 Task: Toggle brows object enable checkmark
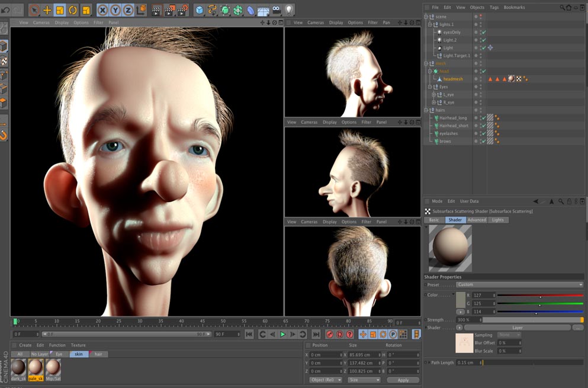[x=484, y=142]
